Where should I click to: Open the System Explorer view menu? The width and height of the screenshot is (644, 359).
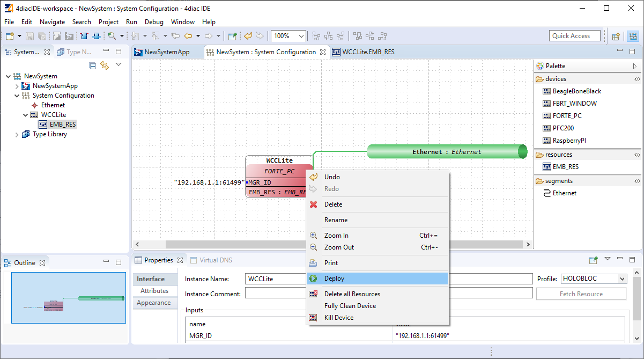click(119, 64)
